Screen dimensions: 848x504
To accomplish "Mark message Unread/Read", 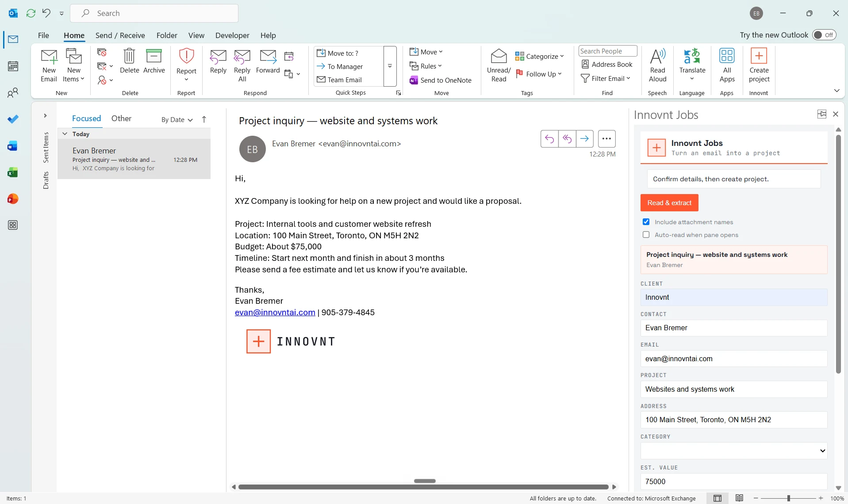I will (499, 66).
